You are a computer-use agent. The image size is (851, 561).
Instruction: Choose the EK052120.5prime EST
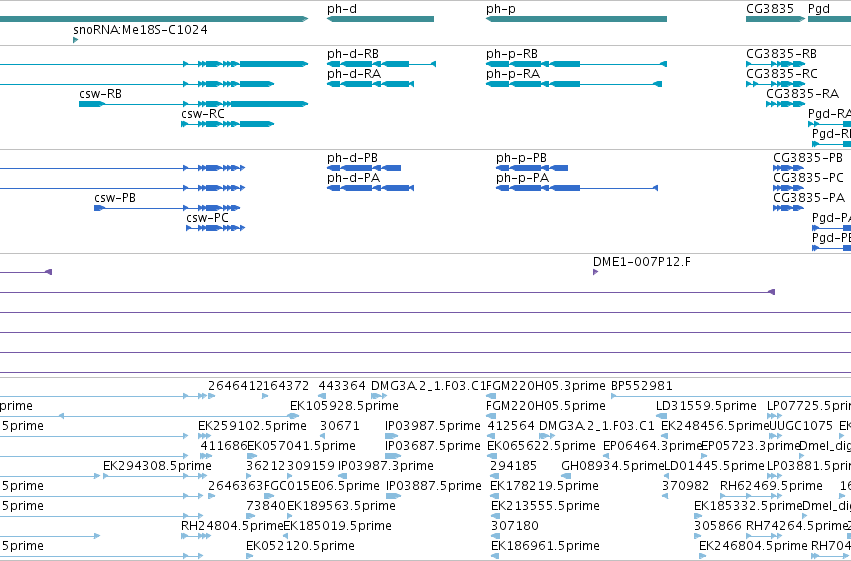pos(300,546)
